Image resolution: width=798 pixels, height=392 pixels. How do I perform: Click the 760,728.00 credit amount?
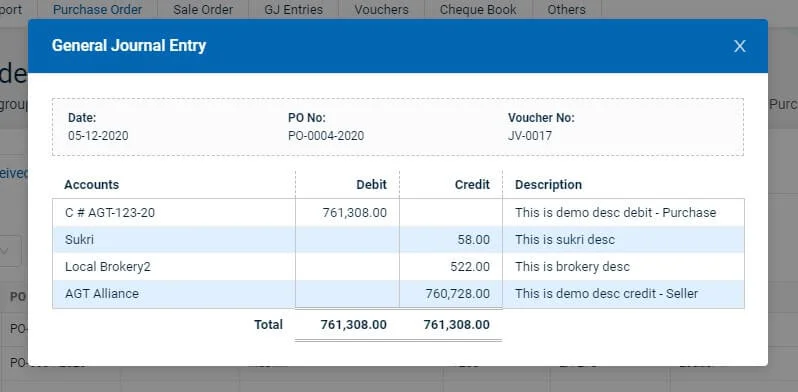(x=458, y=294)
